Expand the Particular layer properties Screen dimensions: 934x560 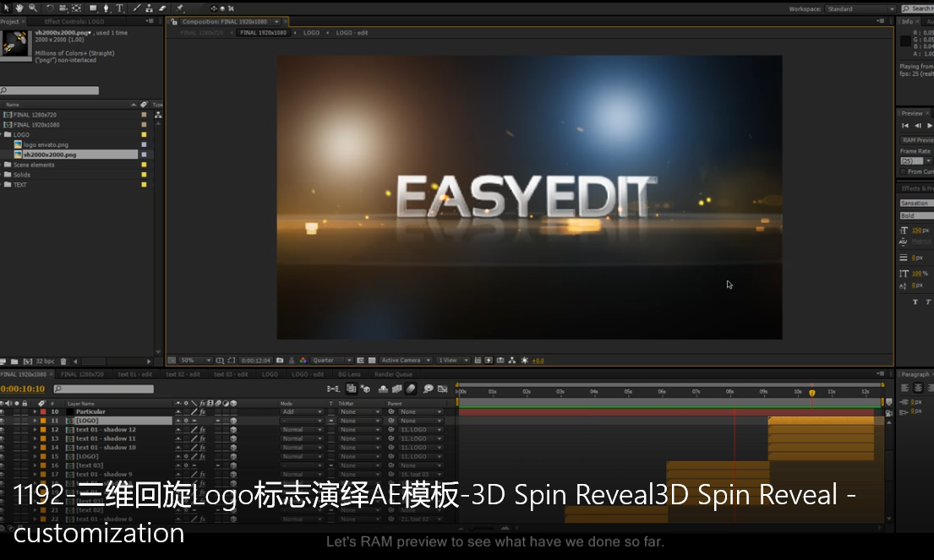(36, 412)
